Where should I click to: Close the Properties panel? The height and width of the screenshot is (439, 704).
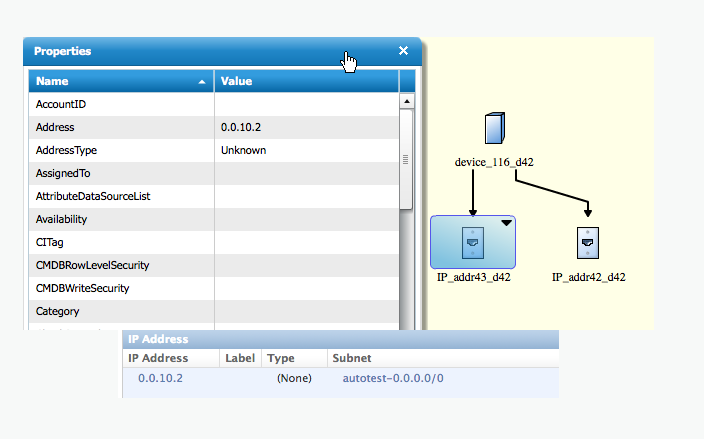coord(403,51)
